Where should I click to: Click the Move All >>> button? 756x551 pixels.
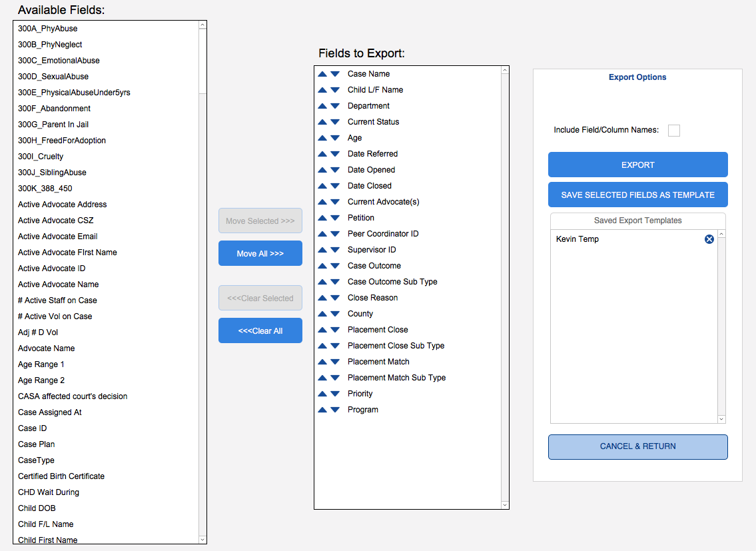coord(260,253)
